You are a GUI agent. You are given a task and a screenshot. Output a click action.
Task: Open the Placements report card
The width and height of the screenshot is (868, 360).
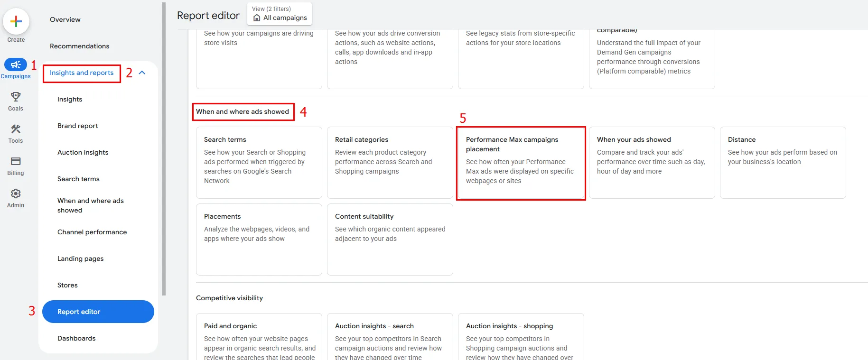click(259, 240)
